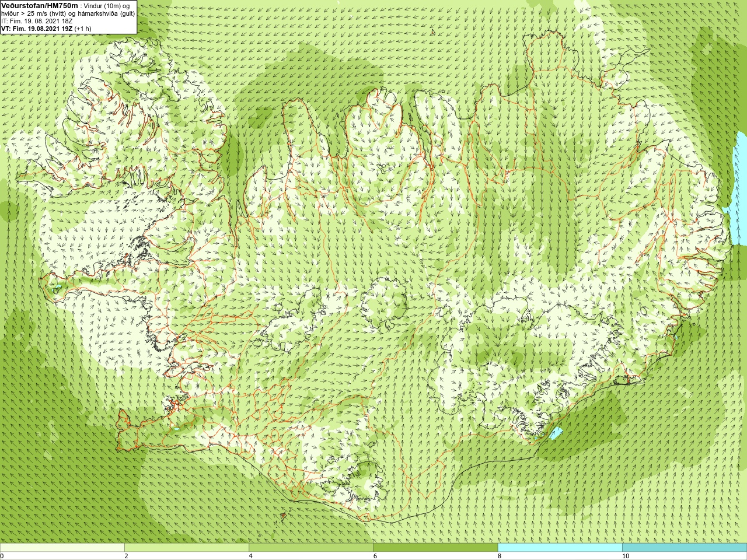Screen dimensions: 747x560
Task: Click the dark green 6–8 scale segment
Action: click(435, 548)
